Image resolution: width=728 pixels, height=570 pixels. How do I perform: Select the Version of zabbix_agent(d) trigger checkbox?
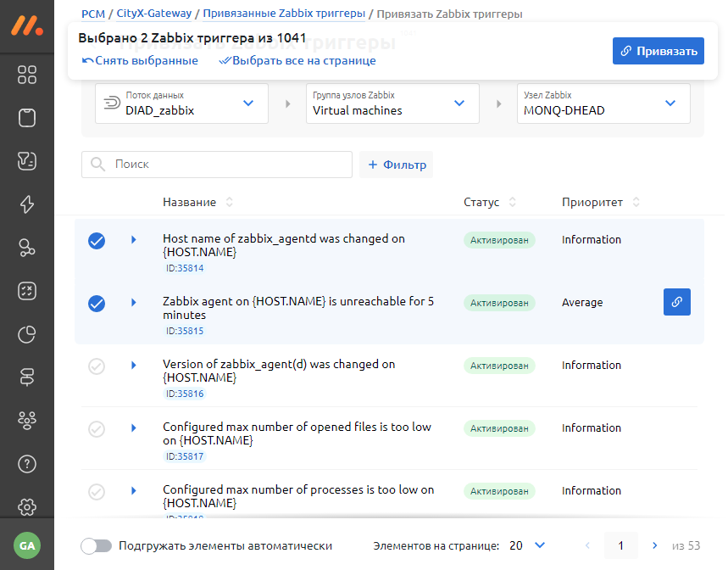point(97,366)
